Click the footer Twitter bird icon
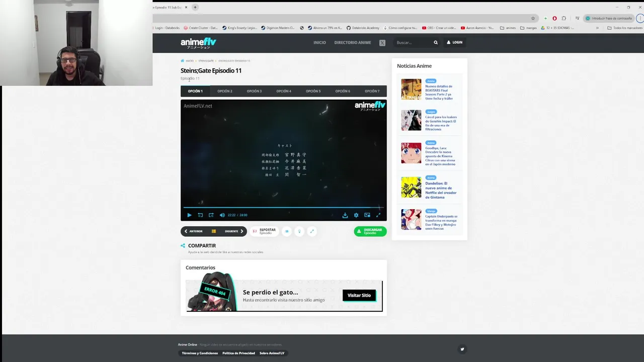This screenshot has height=362, width=644. [462, 349]
